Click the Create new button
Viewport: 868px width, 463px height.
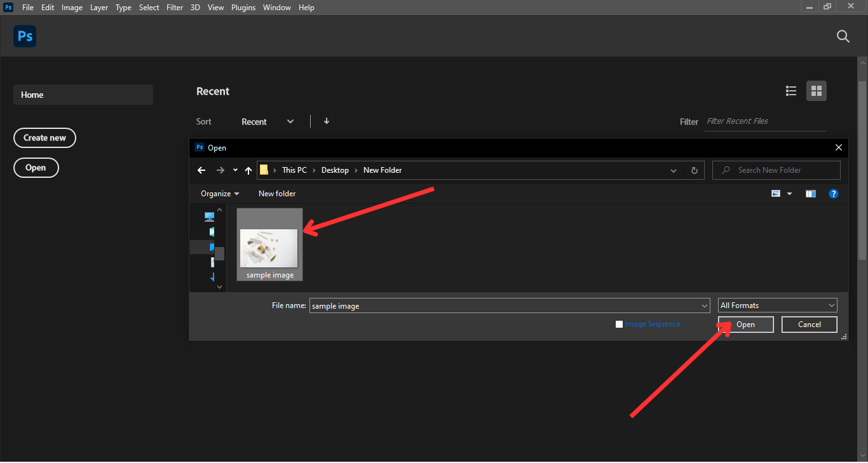[44, 138]
